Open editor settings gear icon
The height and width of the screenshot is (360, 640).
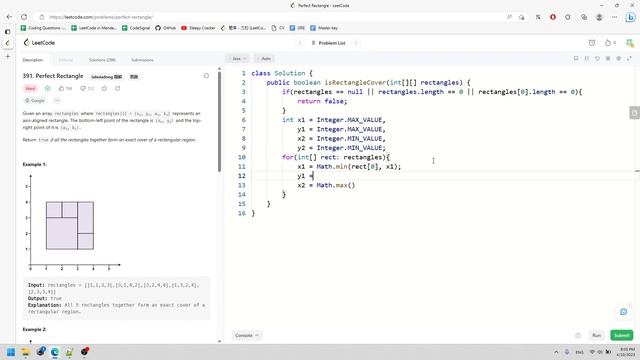coord(618,58)
